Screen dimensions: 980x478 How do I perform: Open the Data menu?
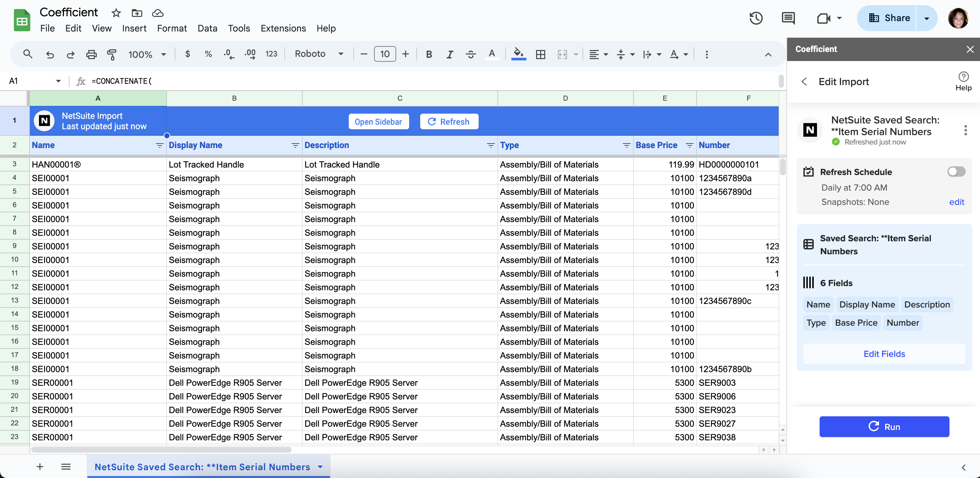pos(207,28)
